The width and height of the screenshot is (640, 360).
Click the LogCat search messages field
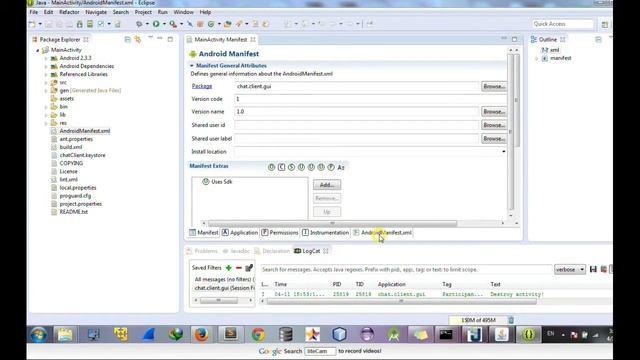click(x=406, y=269)
